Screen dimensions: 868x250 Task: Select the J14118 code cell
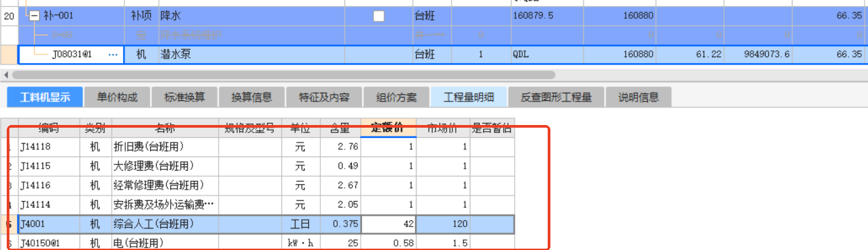(49, 147)
